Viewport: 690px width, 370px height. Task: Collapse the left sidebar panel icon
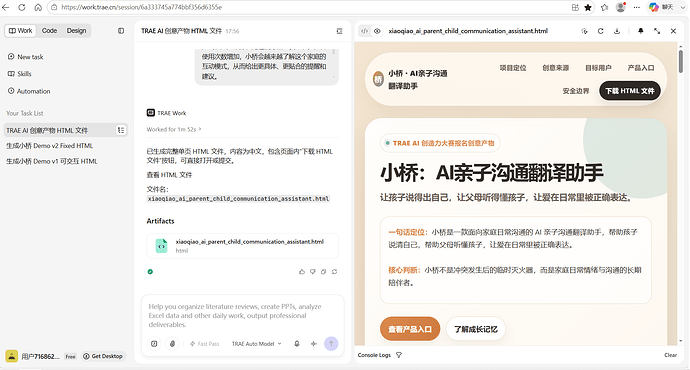[x=121, y=31]
